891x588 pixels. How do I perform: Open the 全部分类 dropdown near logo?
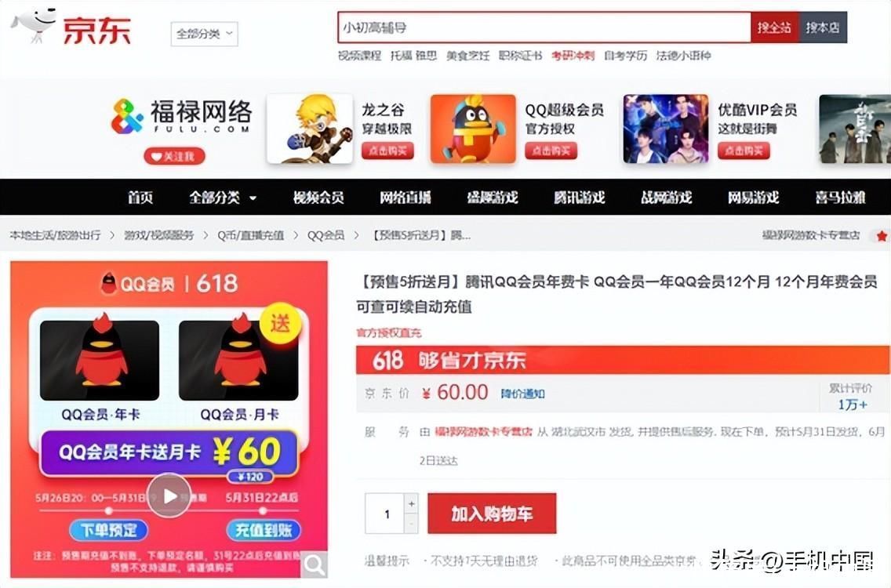pos(204,34)
